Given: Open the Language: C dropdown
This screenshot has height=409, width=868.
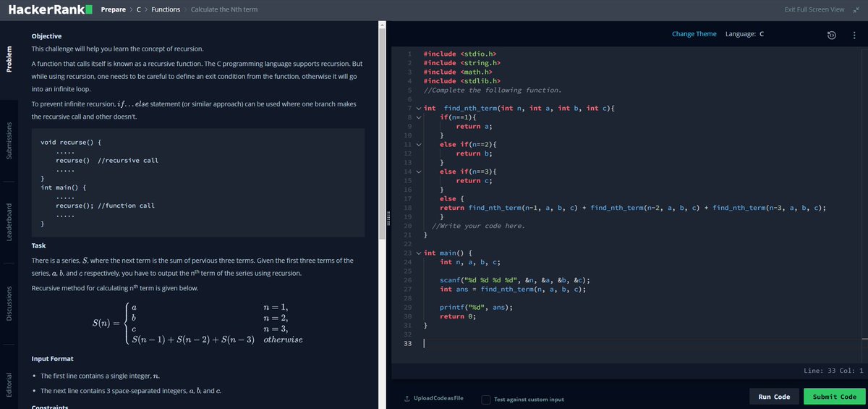Looking at the screenshot, I should 744,34.
